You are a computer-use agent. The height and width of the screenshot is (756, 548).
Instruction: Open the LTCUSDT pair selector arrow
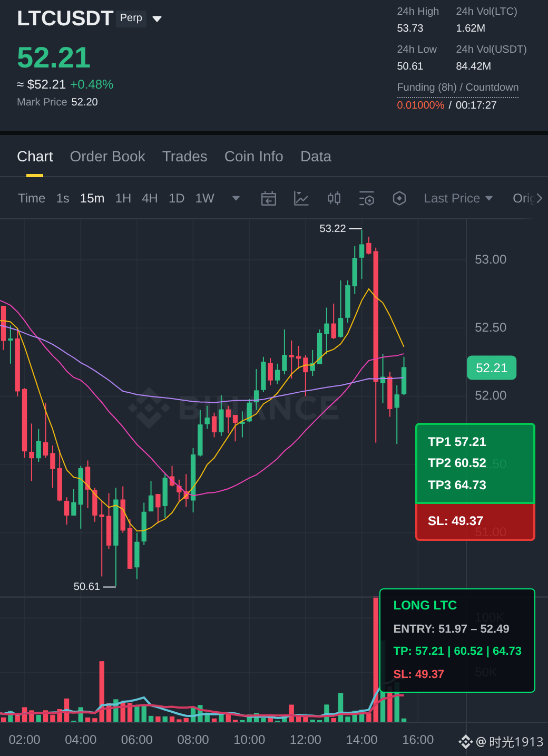click(156, 19)
